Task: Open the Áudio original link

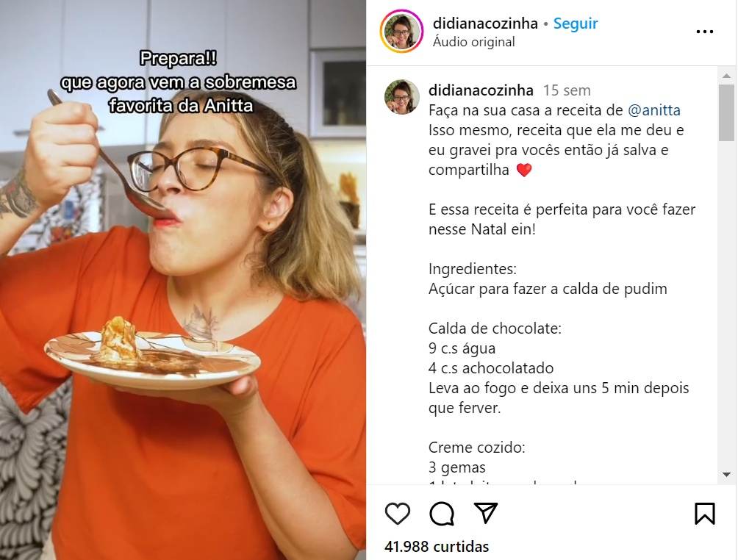Action: (474, 42)
